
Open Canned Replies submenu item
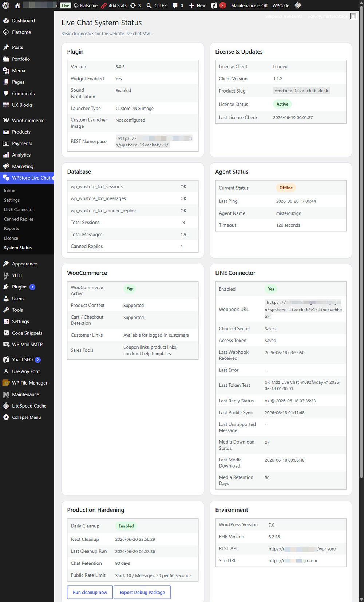[19, 219]
